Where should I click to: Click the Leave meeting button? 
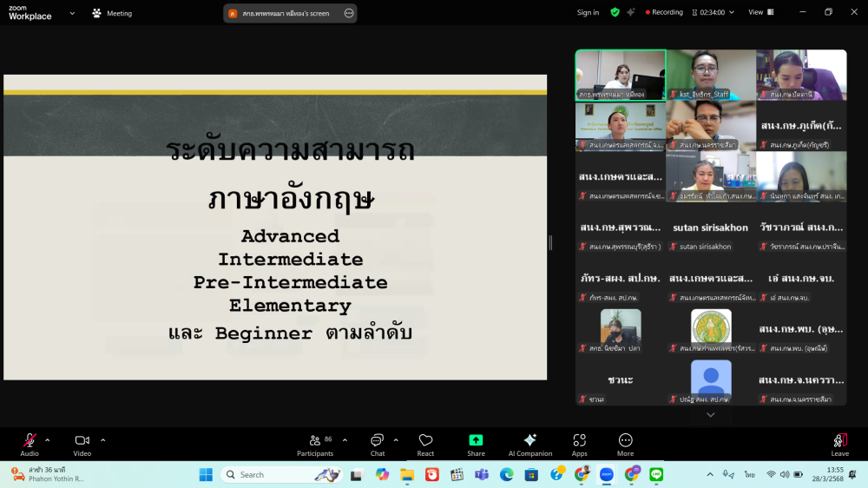tap(839, 445)
